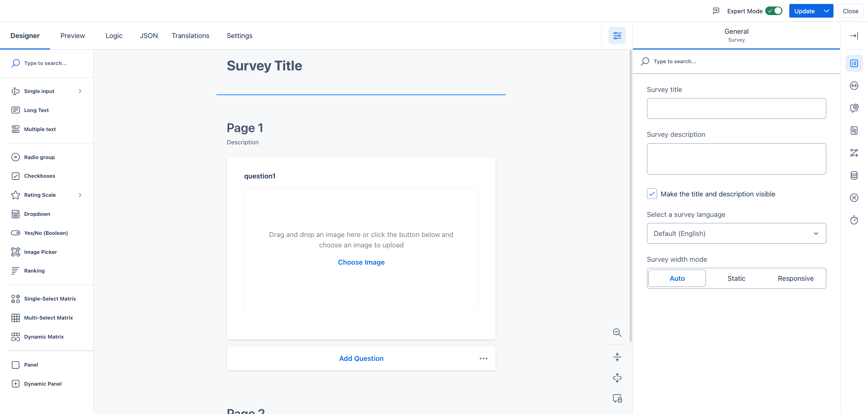Click the Survey description text area
The width and height of the screenshot is (868, 414).
tap(736, 159)
